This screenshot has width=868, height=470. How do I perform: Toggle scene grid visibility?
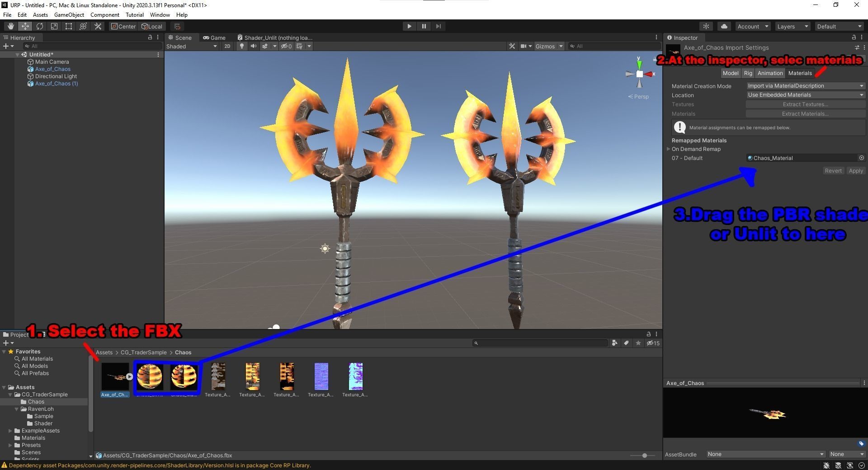(x=299, y=46)
